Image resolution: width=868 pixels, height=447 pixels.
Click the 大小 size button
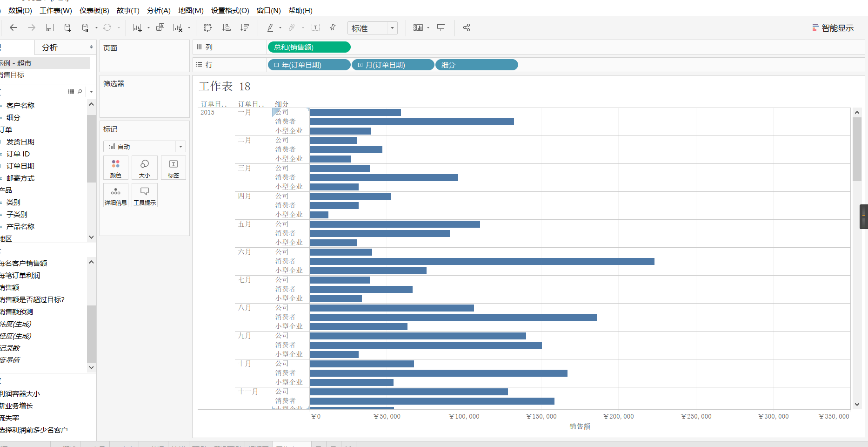click(145, 168)
